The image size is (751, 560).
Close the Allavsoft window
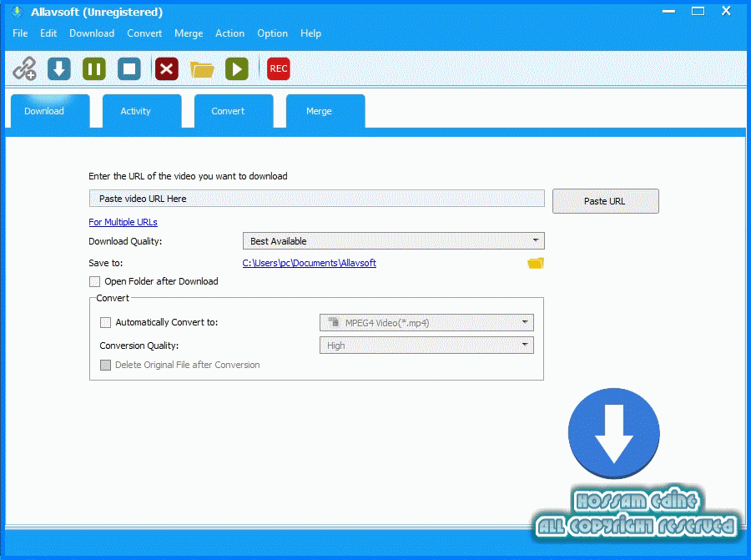click(726, 11)
